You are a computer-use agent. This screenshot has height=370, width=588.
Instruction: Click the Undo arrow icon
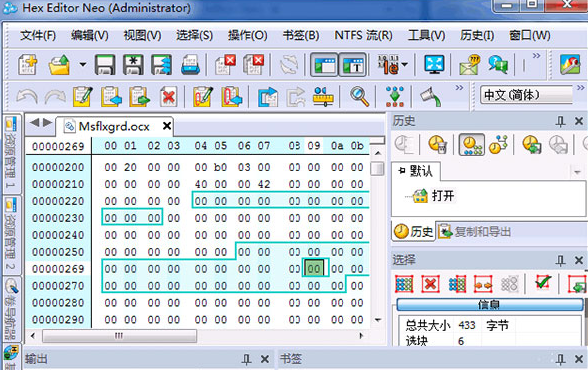[x=27, y=97]
